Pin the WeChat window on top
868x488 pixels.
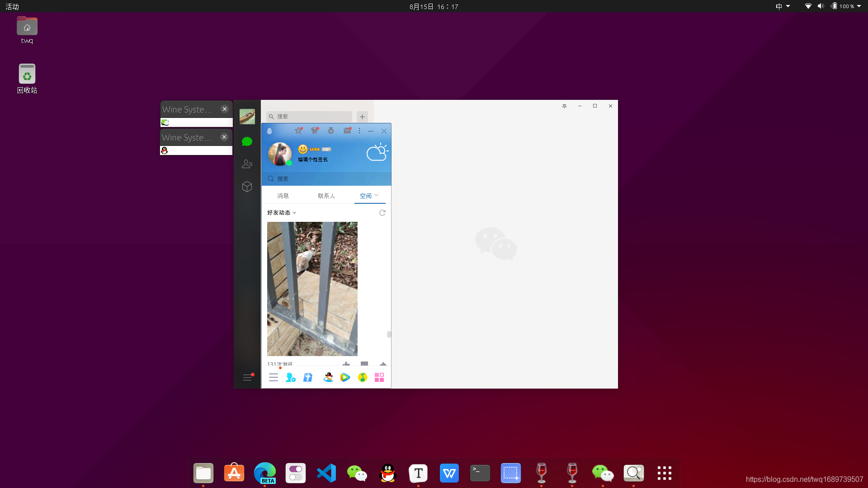(564, 106)
